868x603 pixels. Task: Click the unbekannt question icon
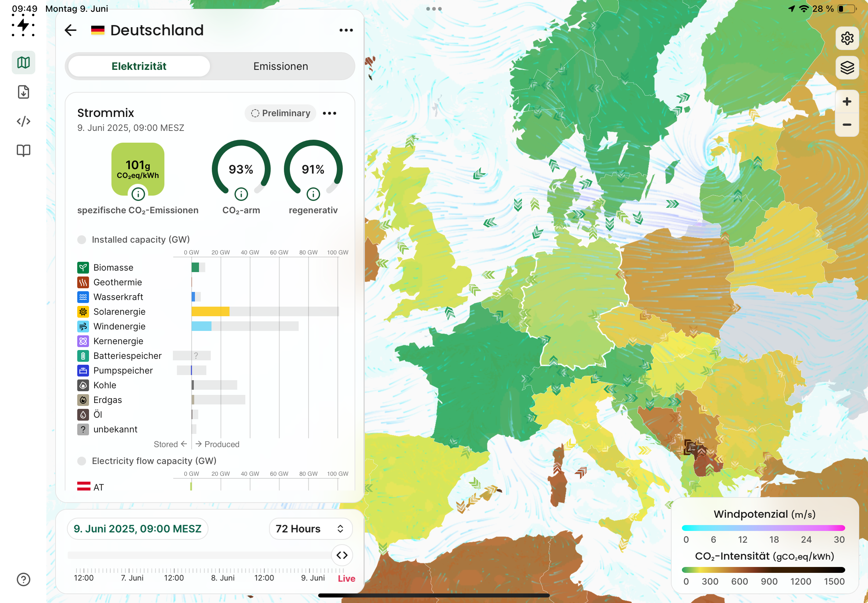click(83, 429)
